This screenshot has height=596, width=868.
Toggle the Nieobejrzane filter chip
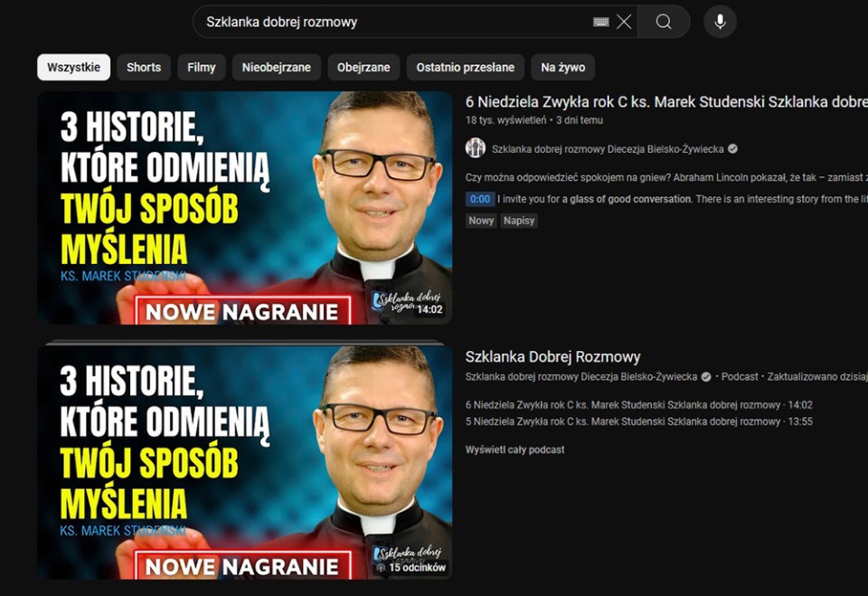pos(277,67)
